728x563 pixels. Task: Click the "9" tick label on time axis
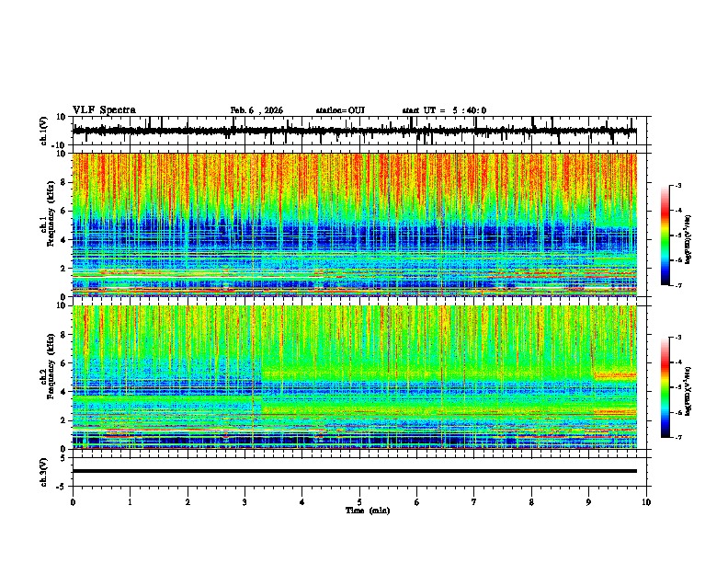pyautogui.click(x=588, y=502)
